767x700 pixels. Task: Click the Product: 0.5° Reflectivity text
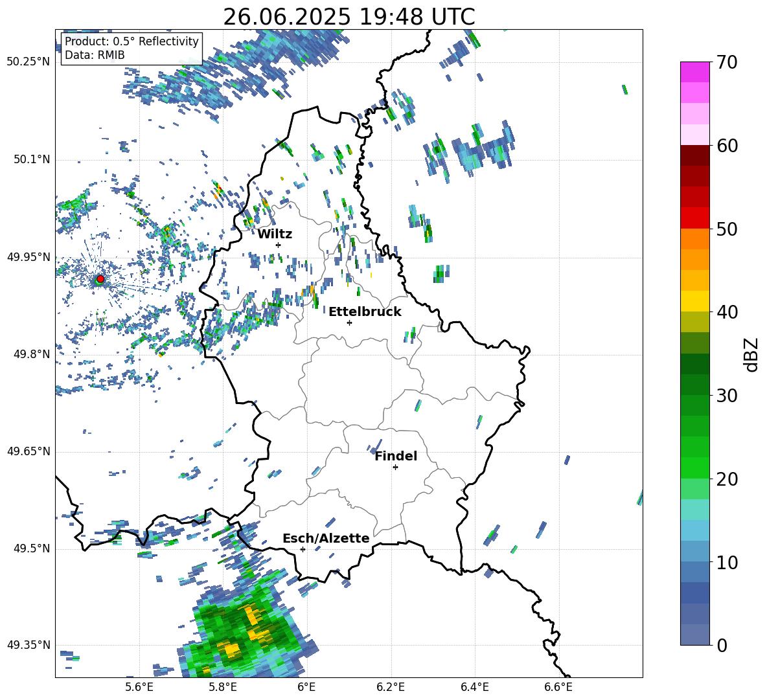[132, 41]
